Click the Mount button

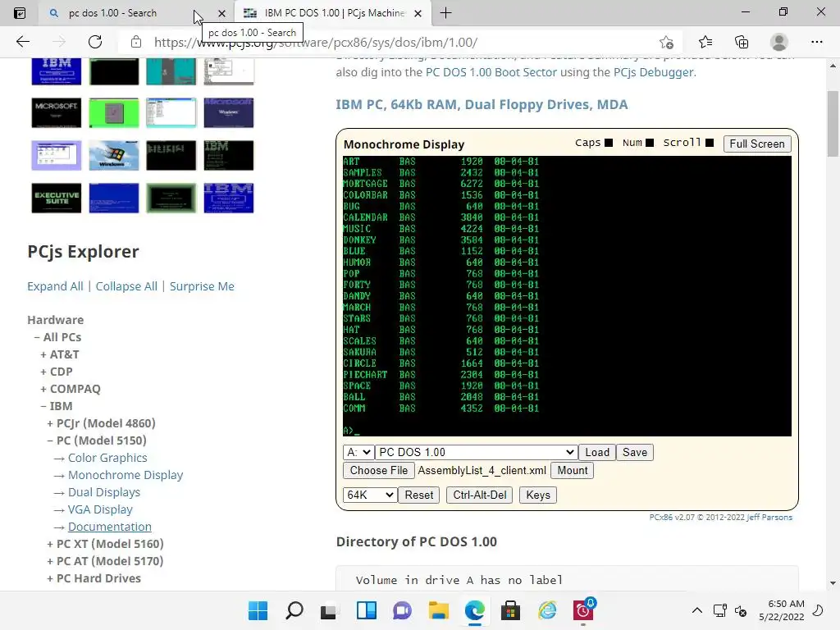pyautogui.click(x=572, y=470)
